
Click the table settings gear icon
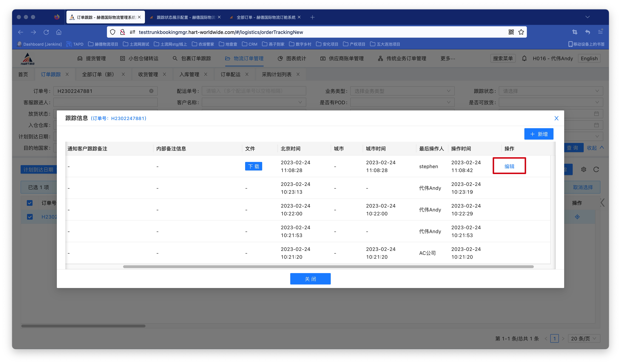click(x=584, y=169)
